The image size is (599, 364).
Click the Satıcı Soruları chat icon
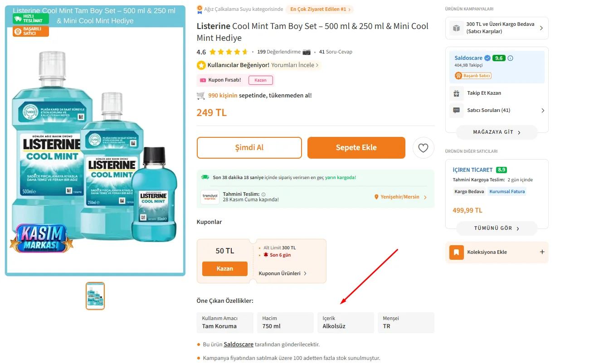pyautogui.click(x=456, y=111)
